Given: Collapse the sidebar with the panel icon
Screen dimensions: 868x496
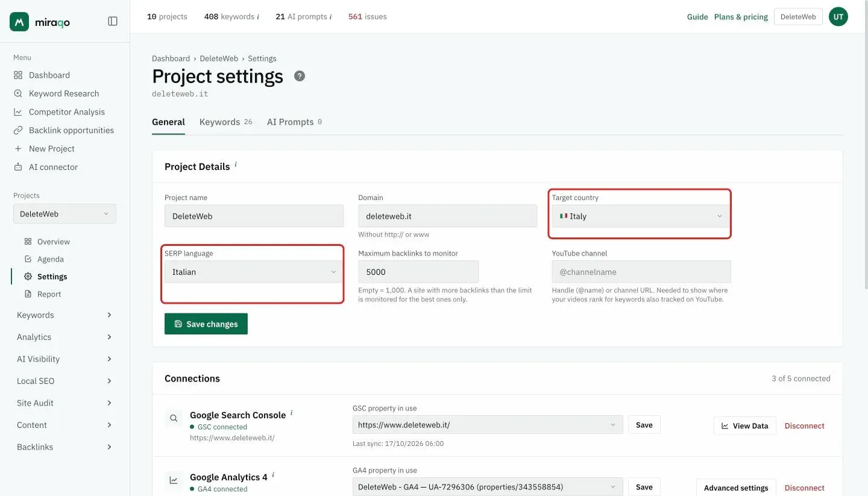Looking at the screenshot, I should click(113, 21).
